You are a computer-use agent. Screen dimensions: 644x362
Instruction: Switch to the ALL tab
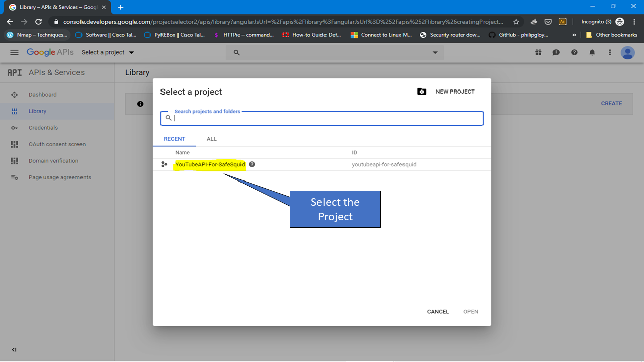212,139
